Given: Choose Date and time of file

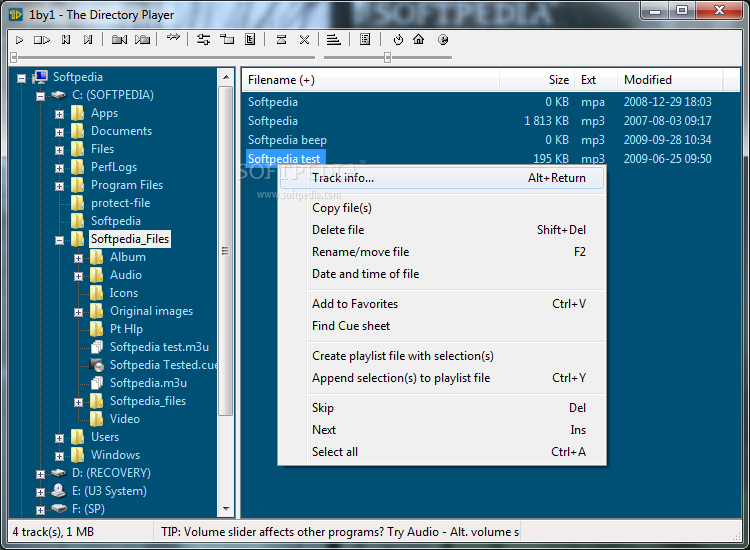Looking at the screenshot, I should 442,274.
